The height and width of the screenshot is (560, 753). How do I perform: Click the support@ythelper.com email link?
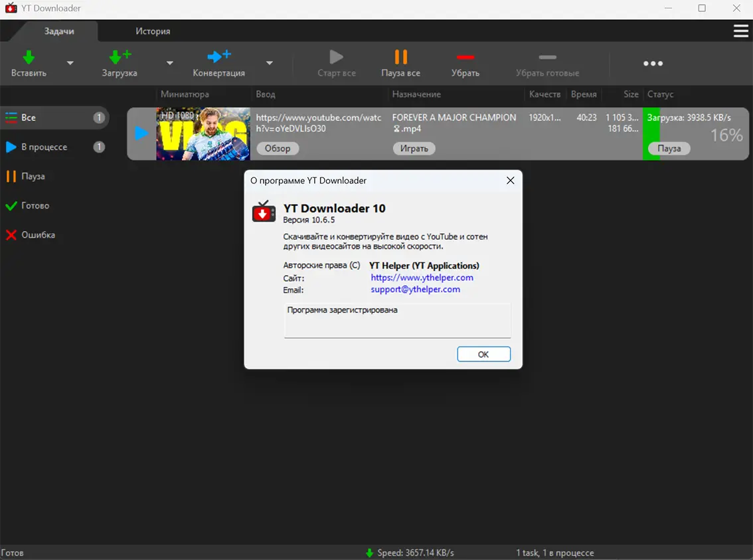pyautogui.click(x=415, y=290)
